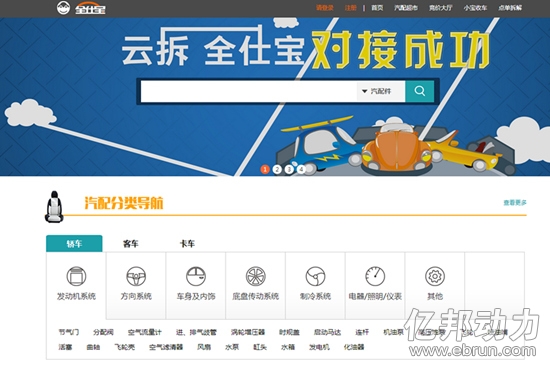Switch to the 卡车 tab
Image resolution: width=550 pixels, height=367 pixels.
pyautogui.click(x=187, y=243)
